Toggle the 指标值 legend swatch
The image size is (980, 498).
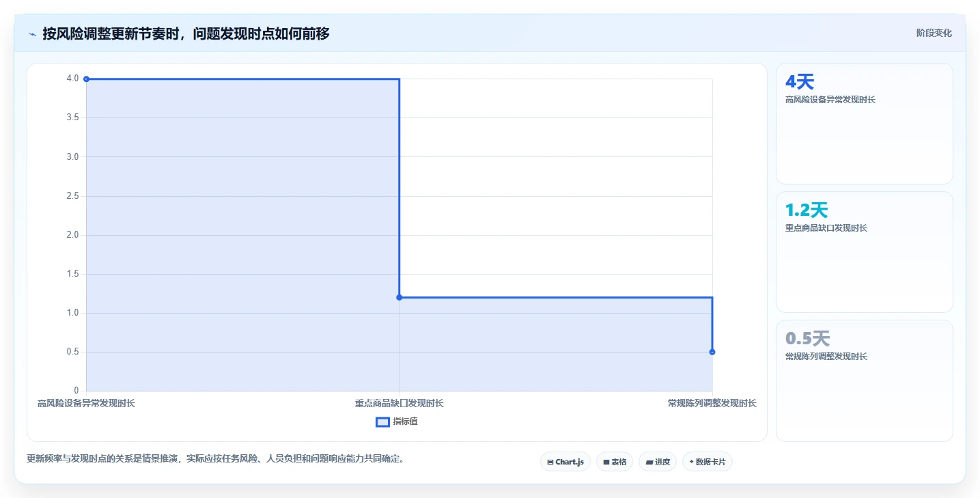point(382,421)
